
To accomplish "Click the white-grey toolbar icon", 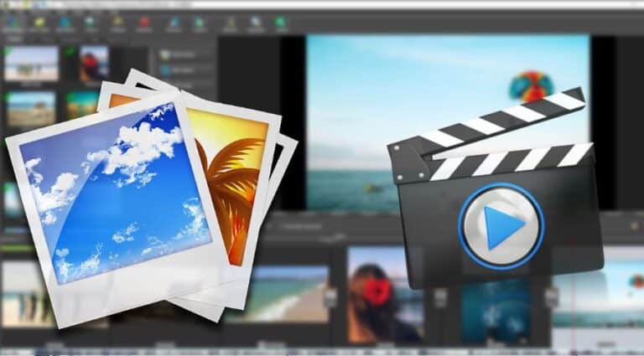I will coord(257,23).
